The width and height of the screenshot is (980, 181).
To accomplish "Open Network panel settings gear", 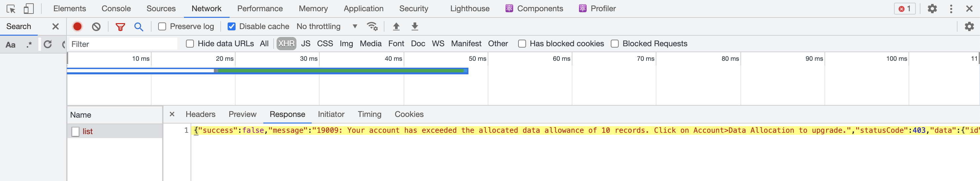I will point(969,26).
